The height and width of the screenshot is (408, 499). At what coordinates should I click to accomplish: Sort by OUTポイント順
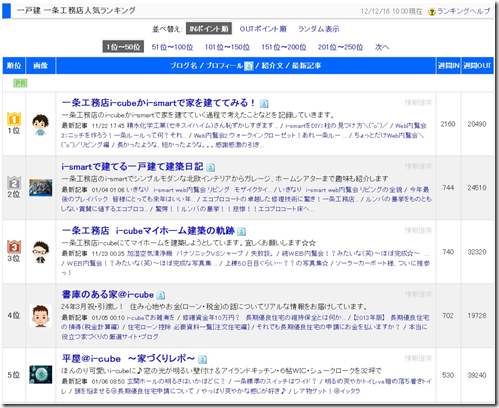tap(263, 29)
